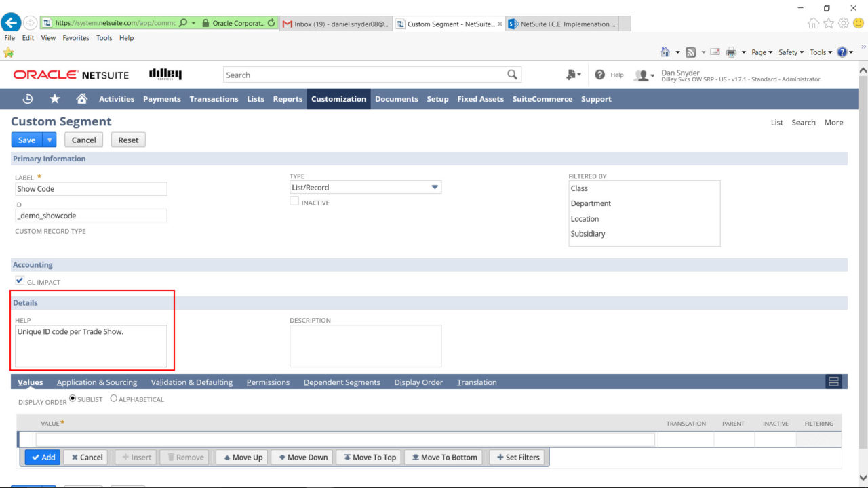Click the search magnifier icon

tap(512, 75)
